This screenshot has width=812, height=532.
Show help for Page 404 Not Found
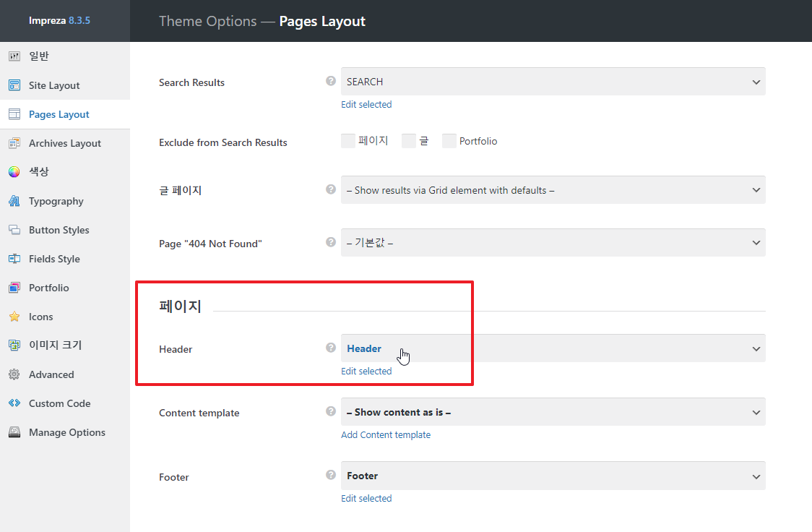click(331, 242)
